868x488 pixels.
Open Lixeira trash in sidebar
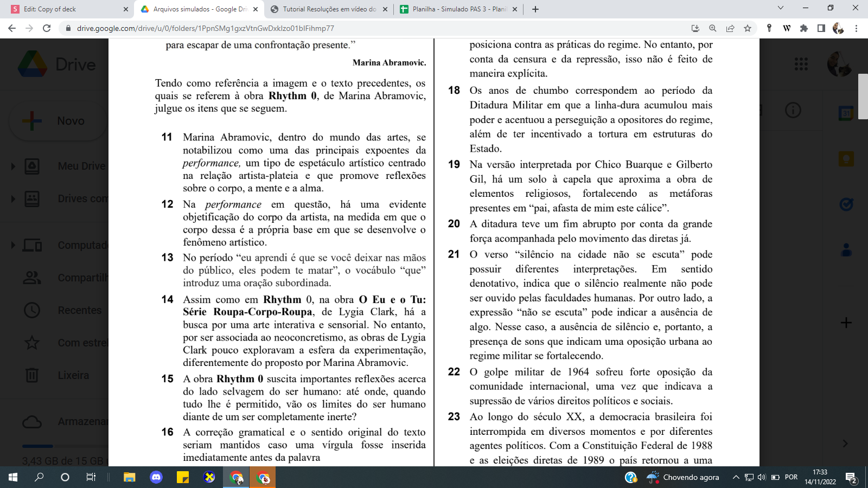pyautogui.click(x=57, y=375)
